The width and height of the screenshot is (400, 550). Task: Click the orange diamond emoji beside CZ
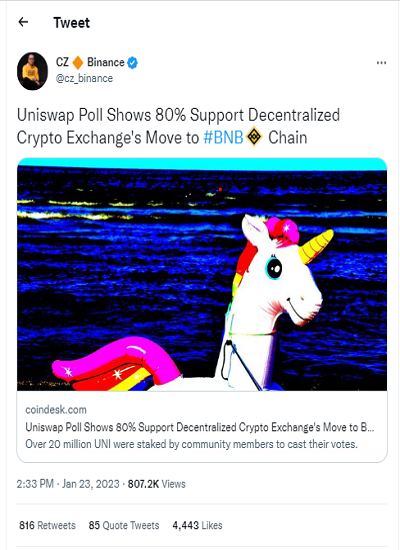point(78,63)
